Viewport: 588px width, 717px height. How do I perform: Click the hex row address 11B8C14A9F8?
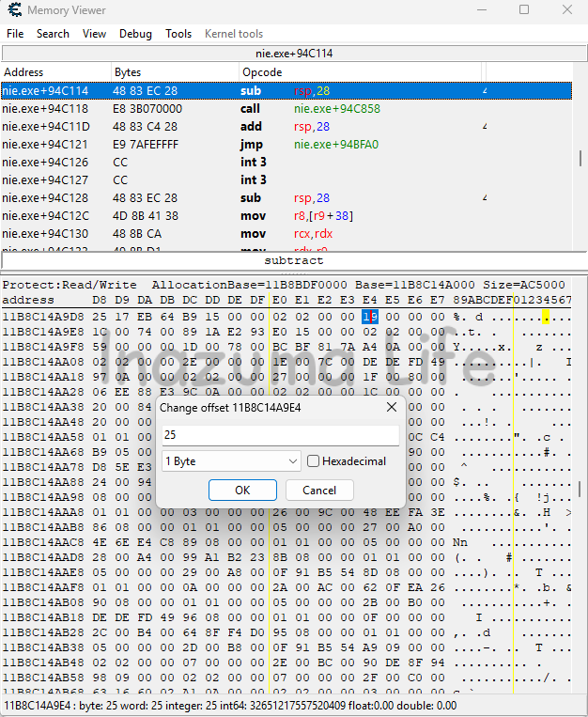pyautogui.click(x=43, y=347)
